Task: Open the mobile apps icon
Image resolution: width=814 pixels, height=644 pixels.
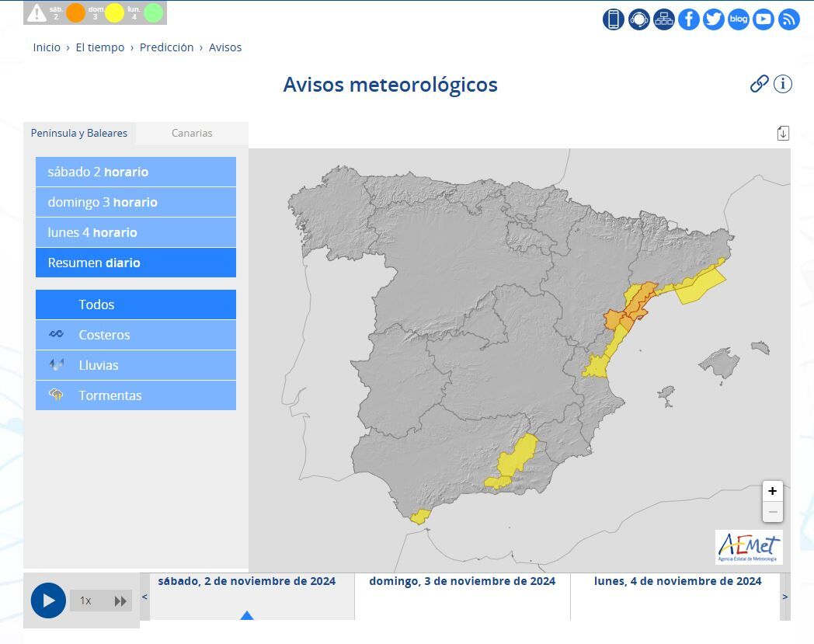Action: [614, 19]
